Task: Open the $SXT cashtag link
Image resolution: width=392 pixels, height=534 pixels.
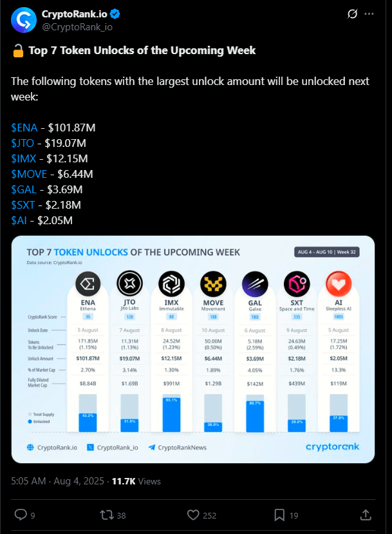Action: 23,205
